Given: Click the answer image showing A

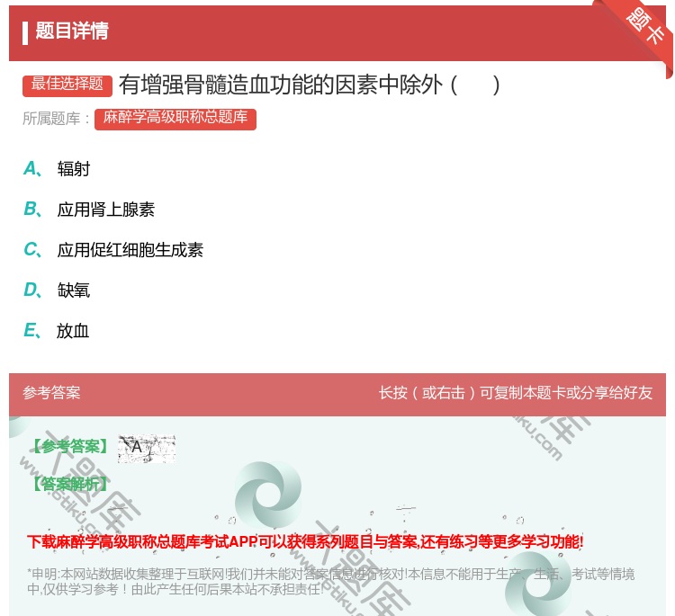Looking at the screenshot, I should pos(147,449).
